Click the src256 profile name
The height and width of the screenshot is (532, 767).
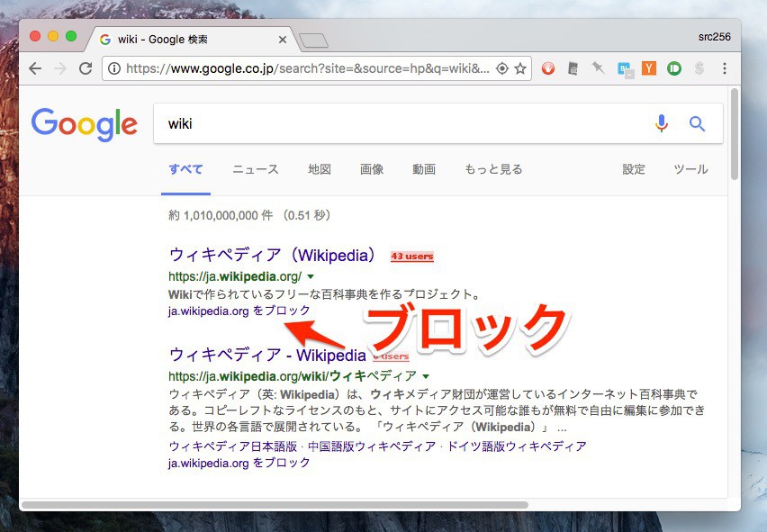pos(714,37)
